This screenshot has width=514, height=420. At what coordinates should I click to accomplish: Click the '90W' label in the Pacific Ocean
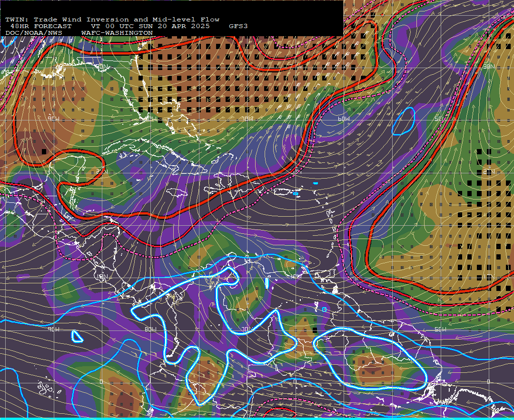point(53,329)
